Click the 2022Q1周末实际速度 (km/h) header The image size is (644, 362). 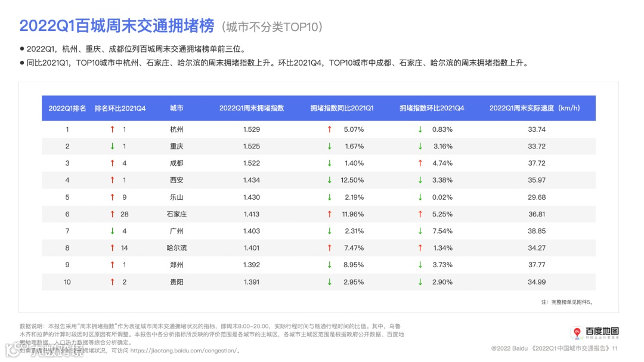[x=535, y=108]
